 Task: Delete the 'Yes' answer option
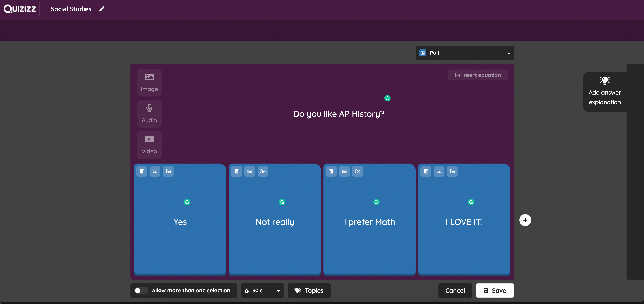coord(142,171)
